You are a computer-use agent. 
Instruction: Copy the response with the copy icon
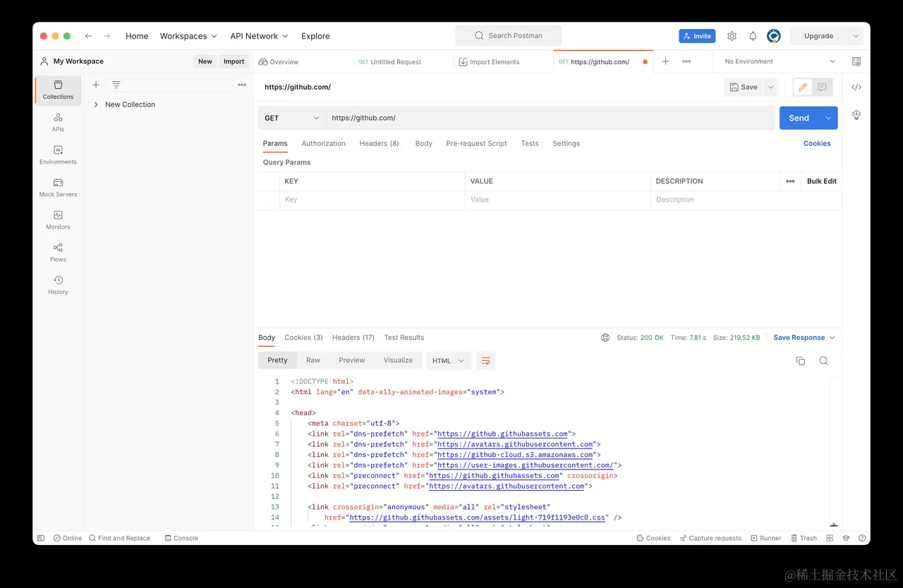coord(801,361)
